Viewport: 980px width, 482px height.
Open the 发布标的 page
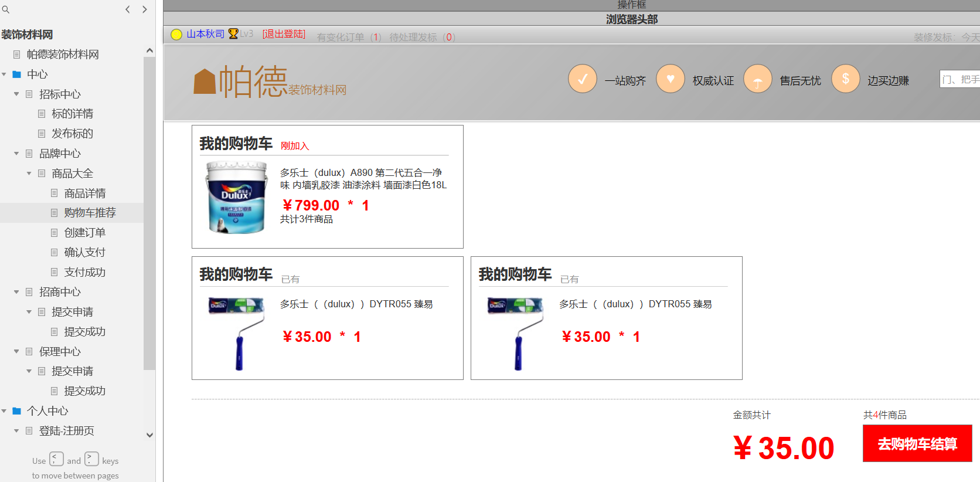click(x=72, y=134)
